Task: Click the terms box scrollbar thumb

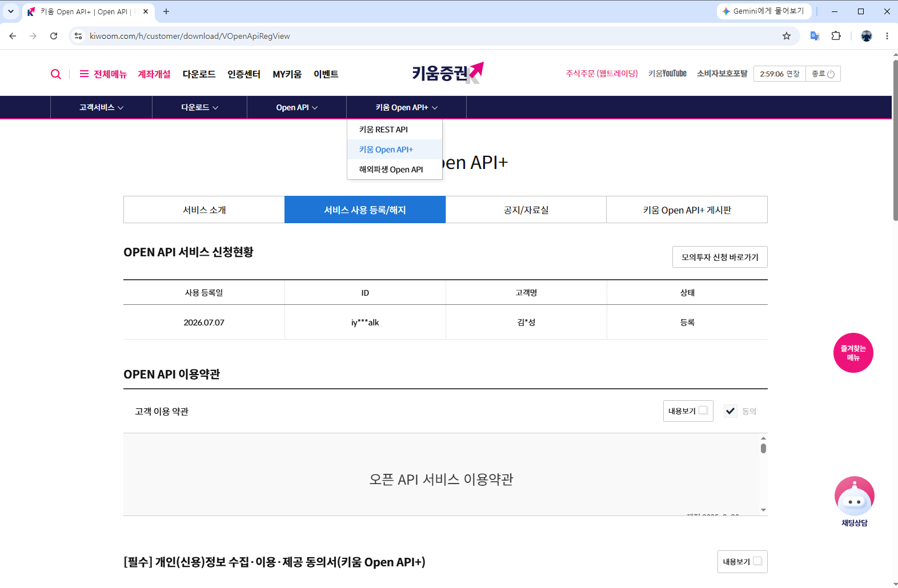Action: 763,449
